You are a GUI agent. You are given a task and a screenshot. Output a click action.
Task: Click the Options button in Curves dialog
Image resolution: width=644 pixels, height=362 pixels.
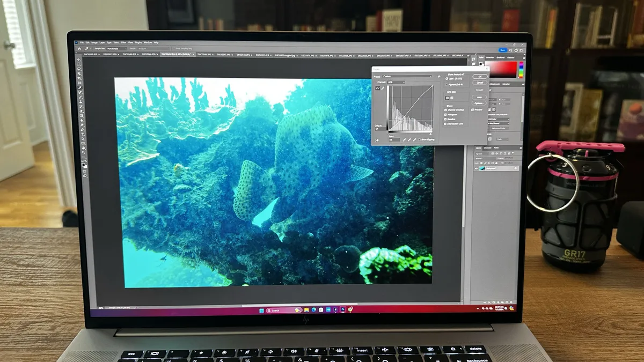479,104
